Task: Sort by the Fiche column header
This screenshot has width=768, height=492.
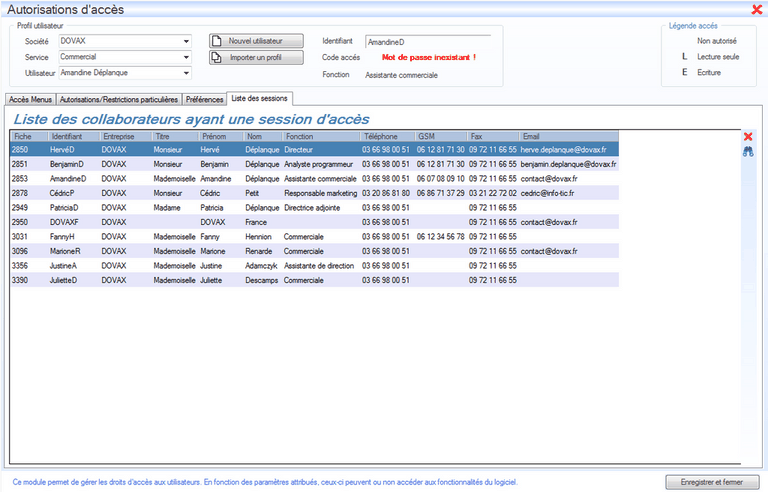Action: (x=29, y=136)
